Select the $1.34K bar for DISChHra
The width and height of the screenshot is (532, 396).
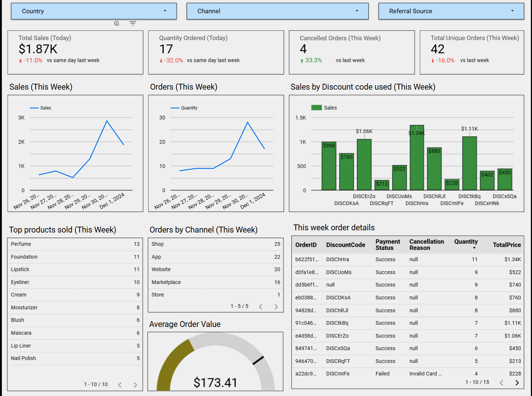[x=417, y=158]
